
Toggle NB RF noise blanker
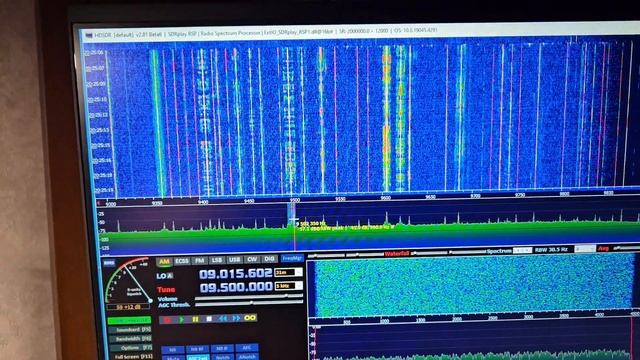[198, 349]
